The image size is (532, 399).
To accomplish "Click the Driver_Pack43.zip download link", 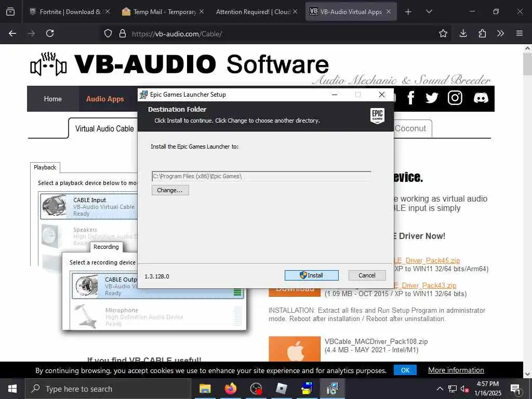I will [425, 285].
